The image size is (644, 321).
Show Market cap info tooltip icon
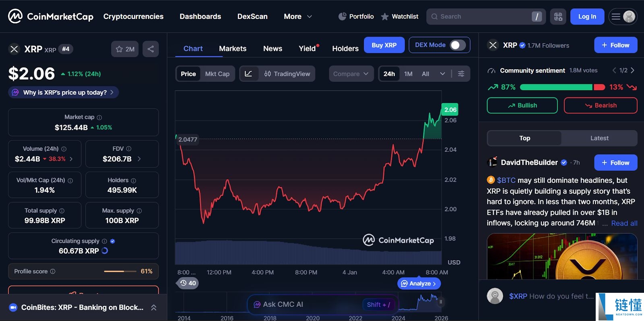(99, 117)
